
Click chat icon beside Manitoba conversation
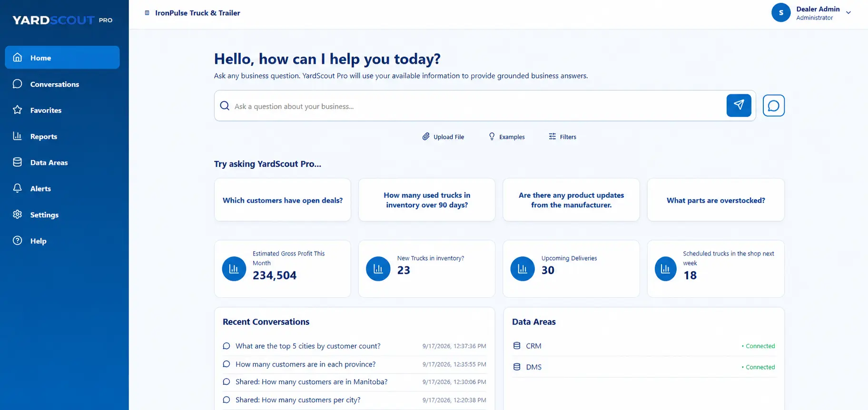tap(227, 381)
